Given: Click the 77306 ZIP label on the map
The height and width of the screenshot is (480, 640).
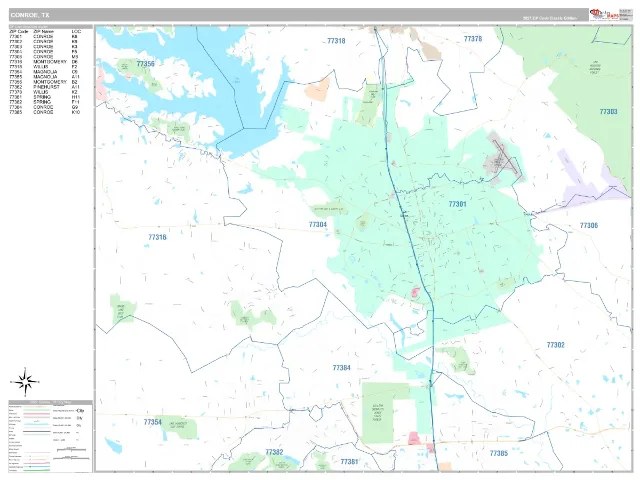Looking at the screenshot, I should 589,225.
